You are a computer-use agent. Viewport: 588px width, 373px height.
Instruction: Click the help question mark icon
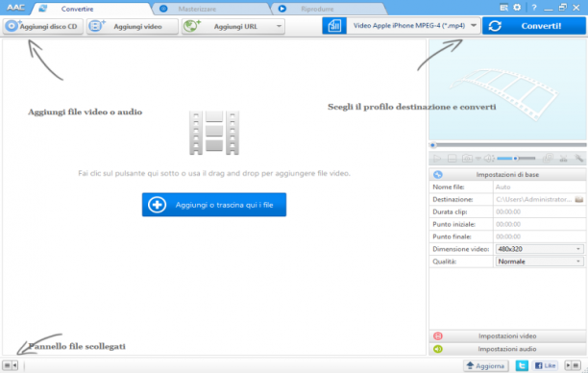(x=533, y=8)
